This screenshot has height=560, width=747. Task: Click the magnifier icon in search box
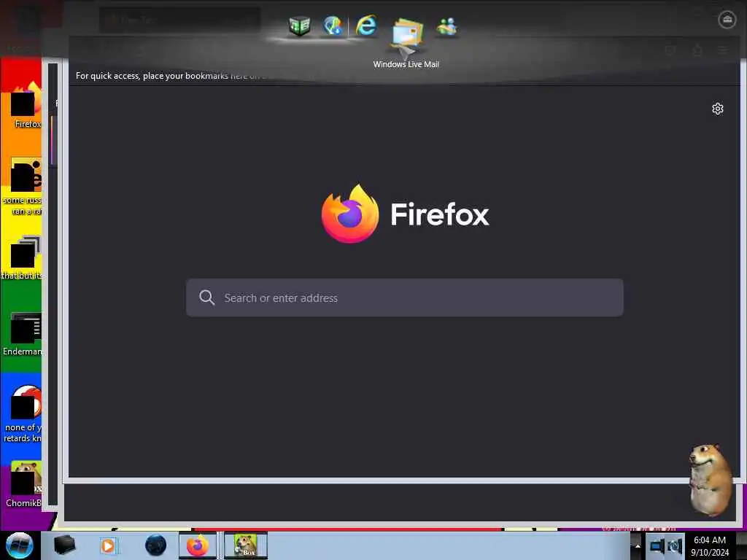tap(206, 297)
